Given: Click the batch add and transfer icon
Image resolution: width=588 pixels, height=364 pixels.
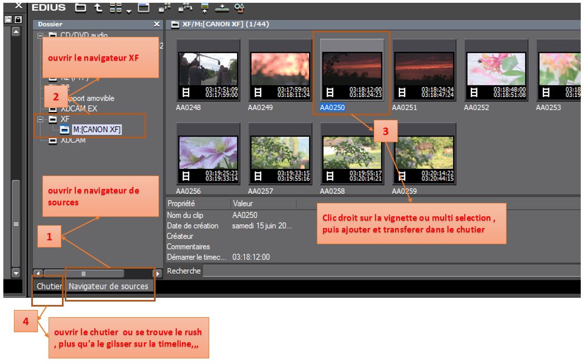Looking at the screenshot, I should [185, 7].
